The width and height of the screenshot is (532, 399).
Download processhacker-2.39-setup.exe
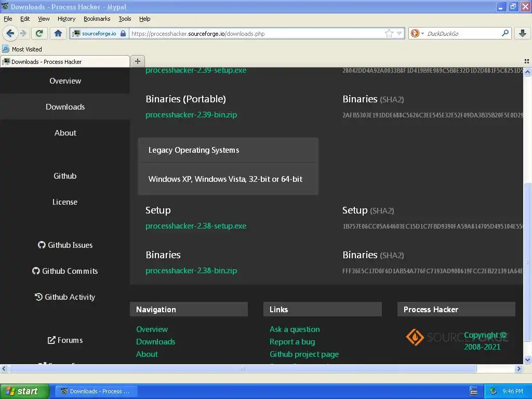[196, 71]
